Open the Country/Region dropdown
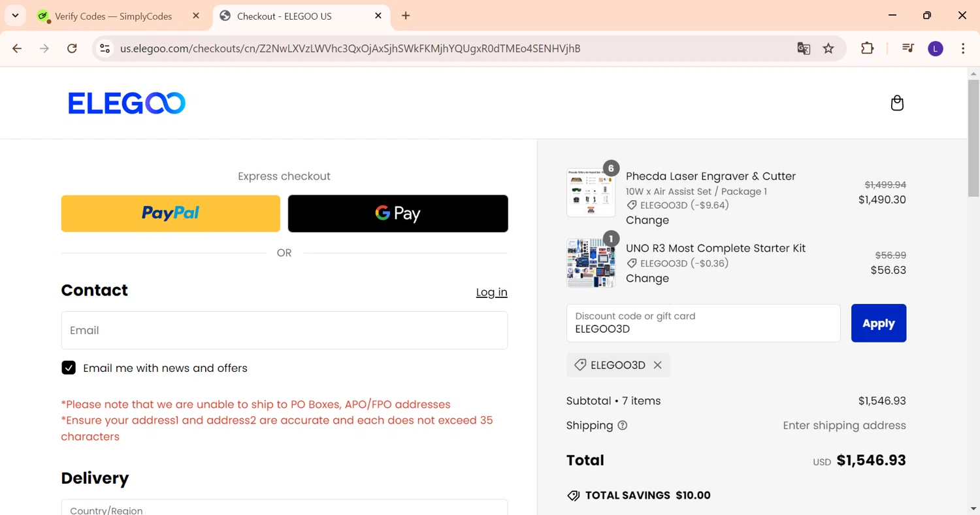The image size is (980, 515). (284, 507)
